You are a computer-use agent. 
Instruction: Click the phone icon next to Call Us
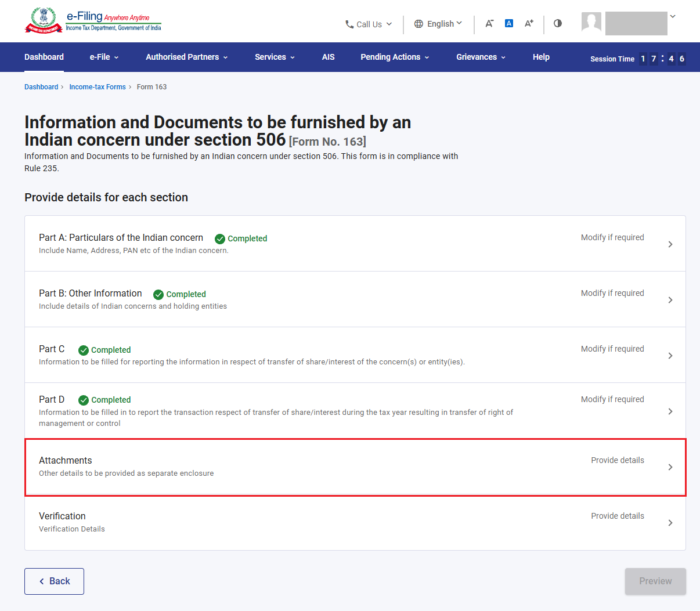click(x=349, y=24)
